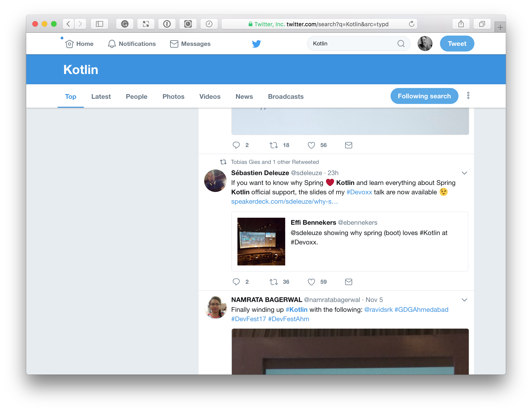The height and width of the screenshot is (412, 532).
Task: Open the three-dot search options menu
Action: [x=468, y=96]
